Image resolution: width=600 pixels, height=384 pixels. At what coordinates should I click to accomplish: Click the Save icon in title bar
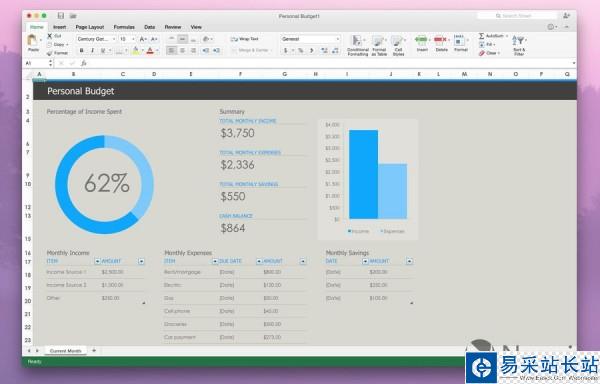point(60,16)
